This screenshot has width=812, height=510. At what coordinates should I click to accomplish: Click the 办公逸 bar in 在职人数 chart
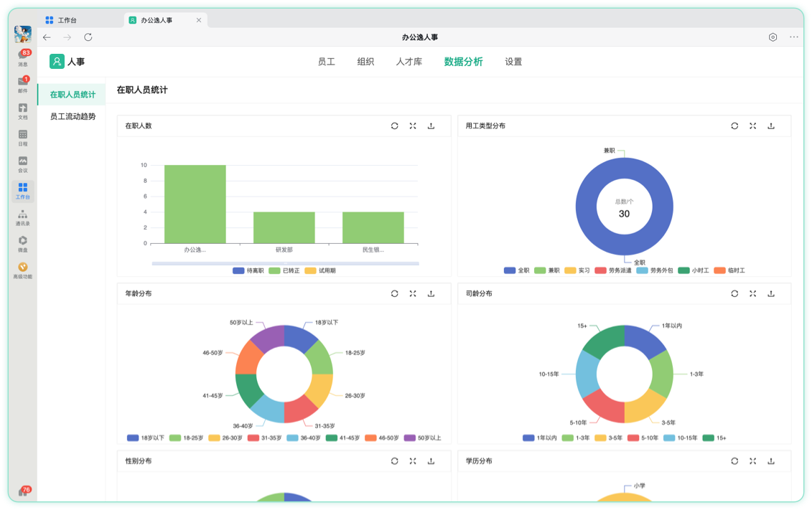(x=195, y=204)
